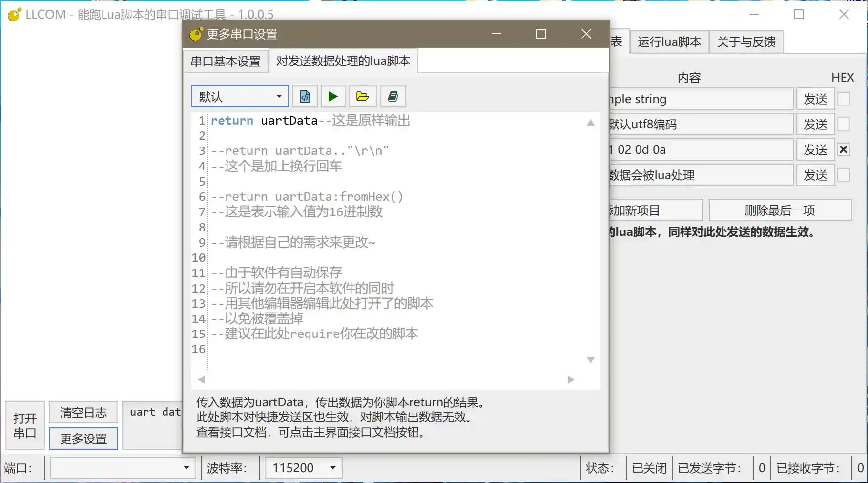Switch to the 运行lua脚本 tab
Screen dimensions: 868x483
click(669, 42)
